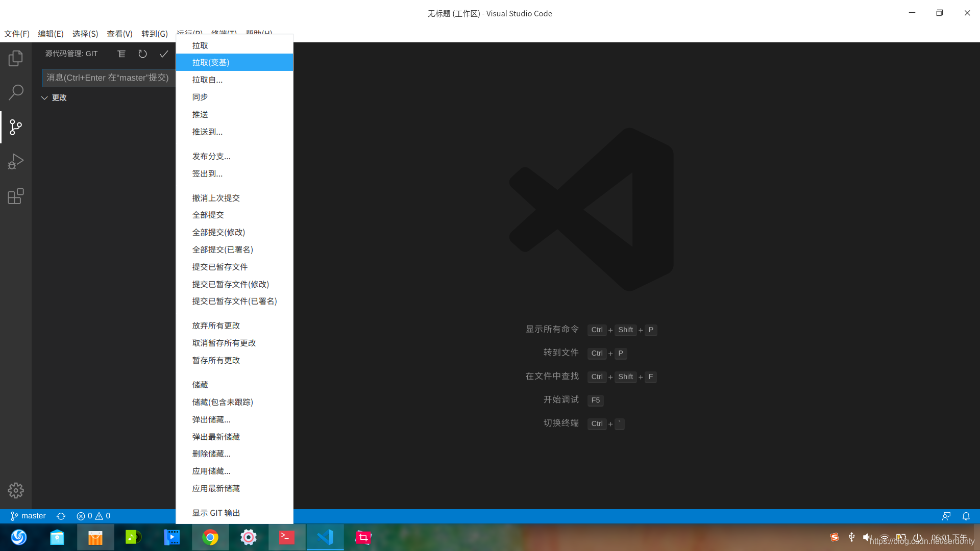Open the errors and warnings count in the status bar

click(93, 516)
